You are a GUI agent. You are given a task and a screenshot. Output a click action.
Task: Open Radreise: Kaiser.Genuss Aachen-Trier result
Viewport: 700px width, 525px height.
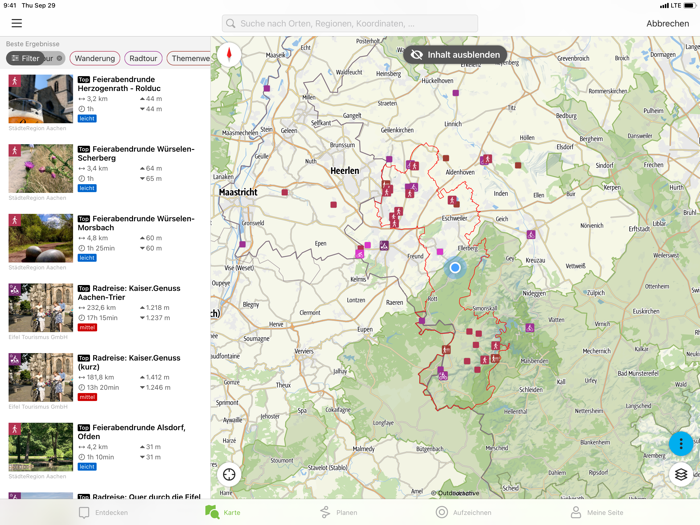(105, 312)
